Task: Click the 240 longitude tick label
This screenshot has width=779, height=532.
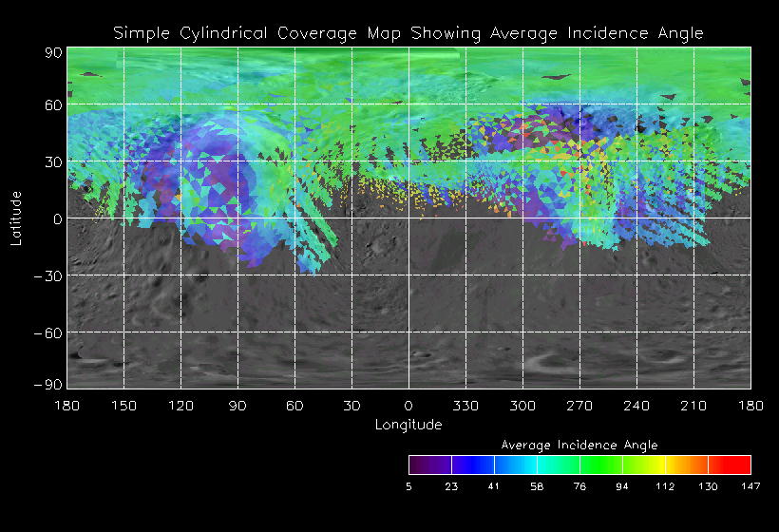Action: click(636, 406)
